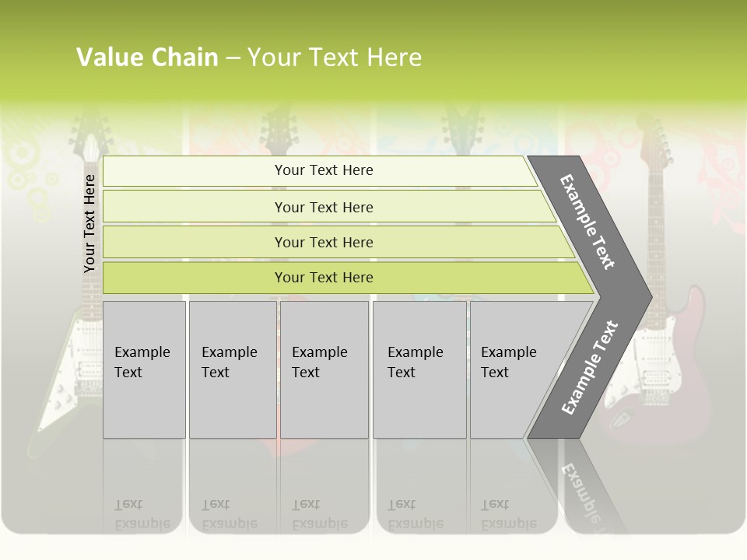Select the bottom darkest green 'Your Text Here' bar
The image size is (747, 560).
(x=323, y=278)
